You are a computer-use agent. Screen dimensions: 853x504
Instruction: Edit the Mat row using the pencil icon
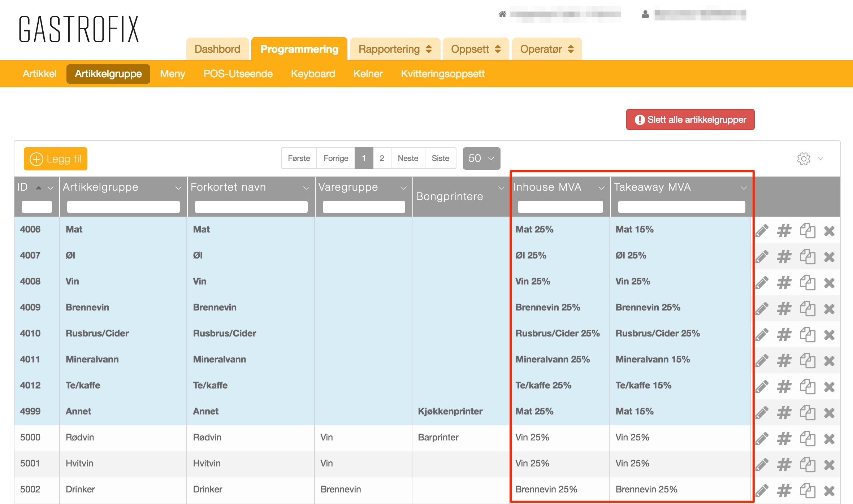[762, 231]
